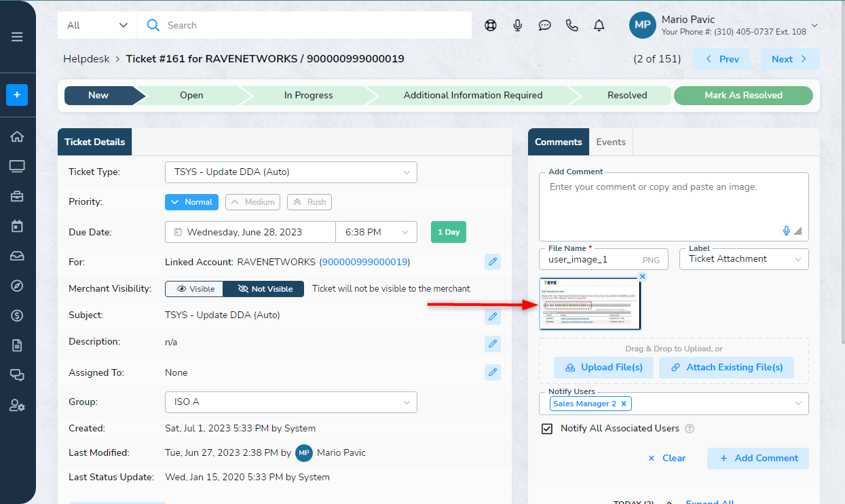Remove the attached image thumbnail
The width and height of the screenshot is (845, 504).
pyautogui.click(x=643, y=276)
